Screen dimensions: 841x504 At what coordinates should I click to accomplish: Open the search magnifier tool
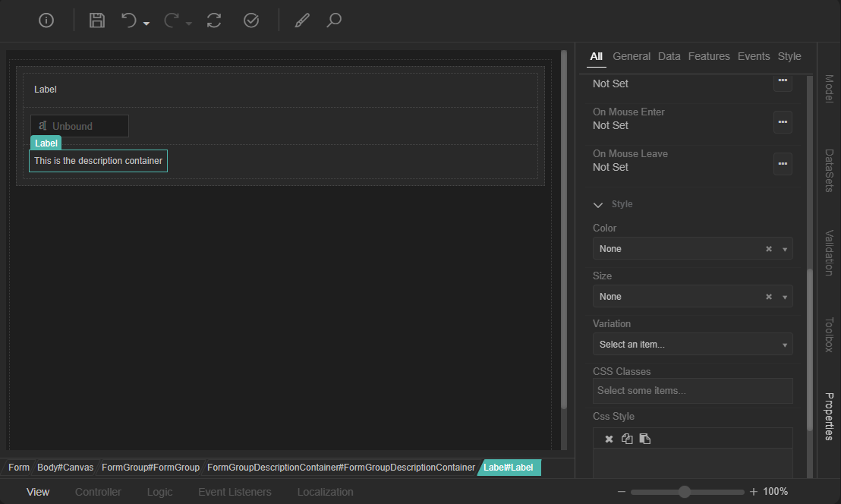click(x=334, y=20)
